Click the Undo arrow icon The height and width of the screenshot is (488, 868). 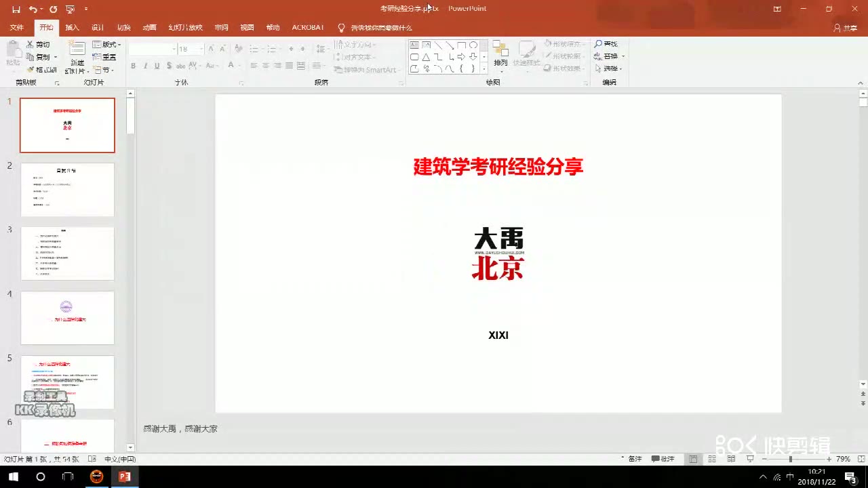[x=33, y=9]
